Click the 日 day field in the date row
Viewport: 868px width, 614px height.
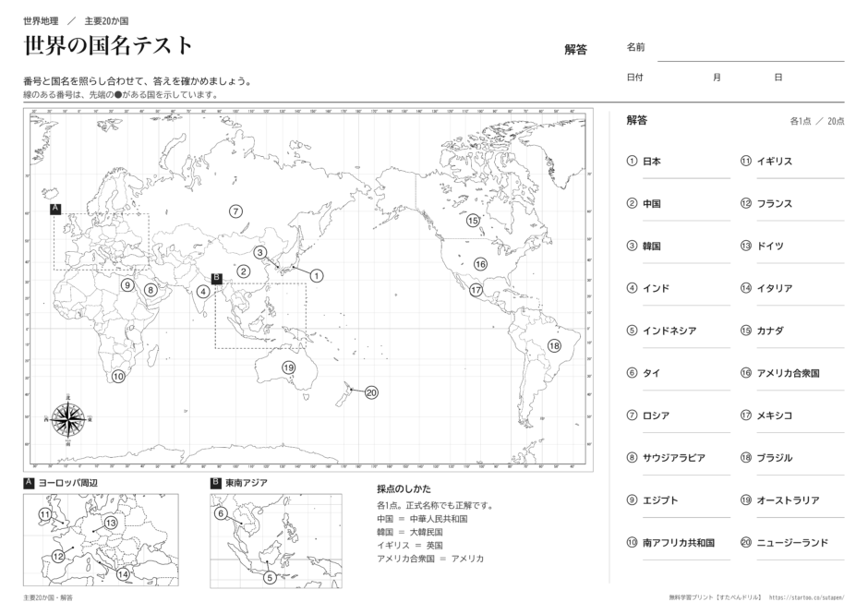tap(778, 78)
